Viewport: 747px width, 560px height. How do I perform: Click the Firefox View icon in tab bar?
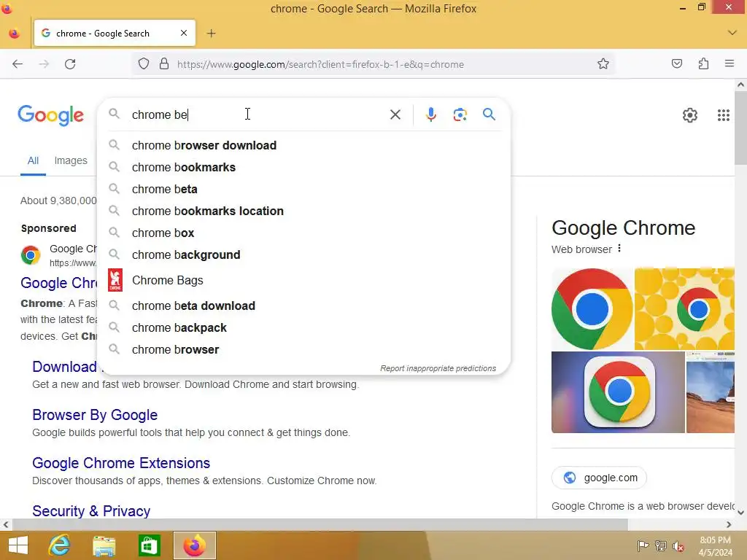click(15, 34)
